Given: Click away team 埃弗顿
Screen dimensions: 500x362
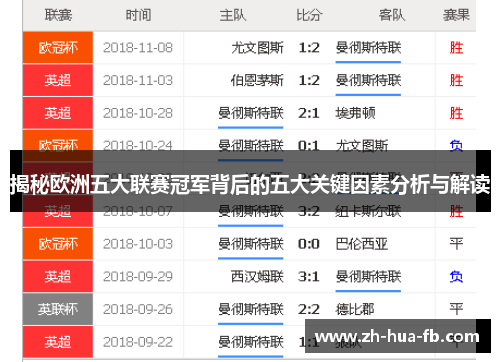Looking at the screenshot, I should tap(355, 113).
